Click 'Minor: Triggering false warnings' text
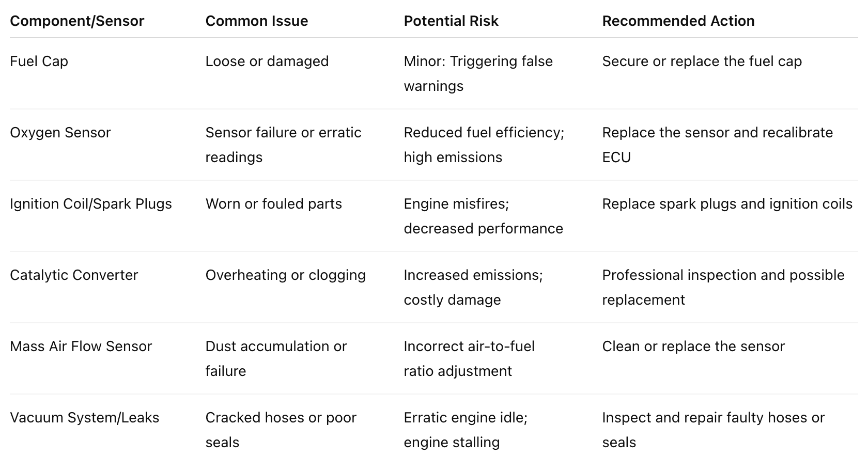 coord(478,74)
